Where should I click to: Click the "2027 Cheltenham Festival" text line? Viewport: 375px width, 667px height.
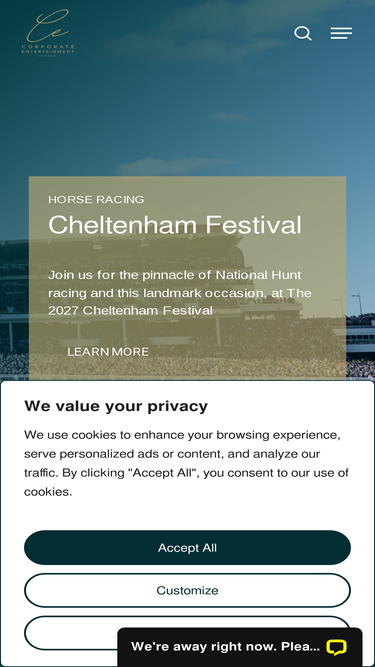[130, 311]
